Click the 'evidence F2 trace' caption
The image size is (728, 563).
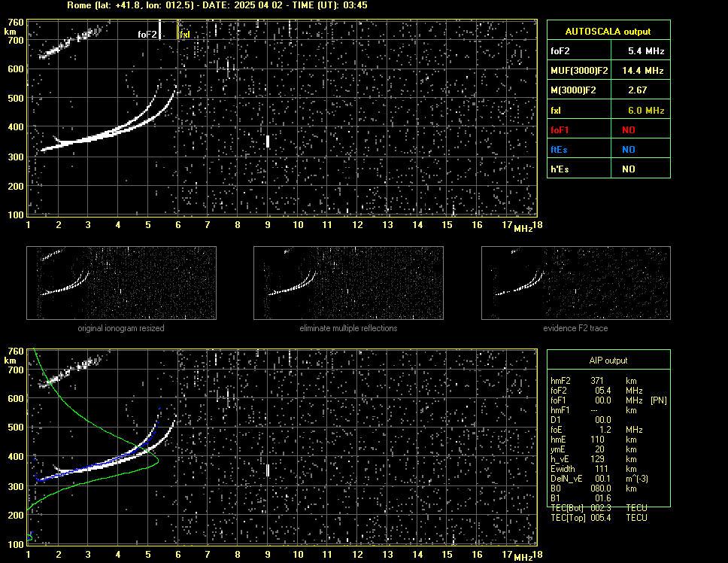tap(576, 328)
